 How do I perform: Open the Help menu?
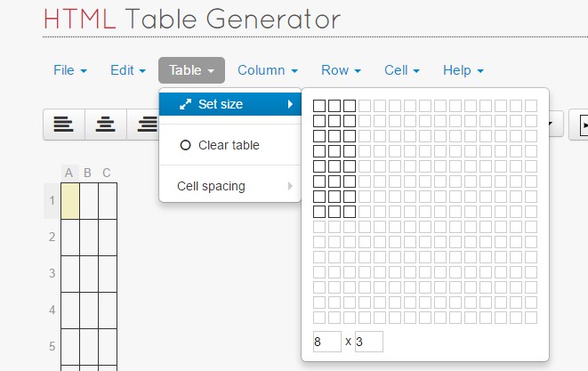pos(463,70)
